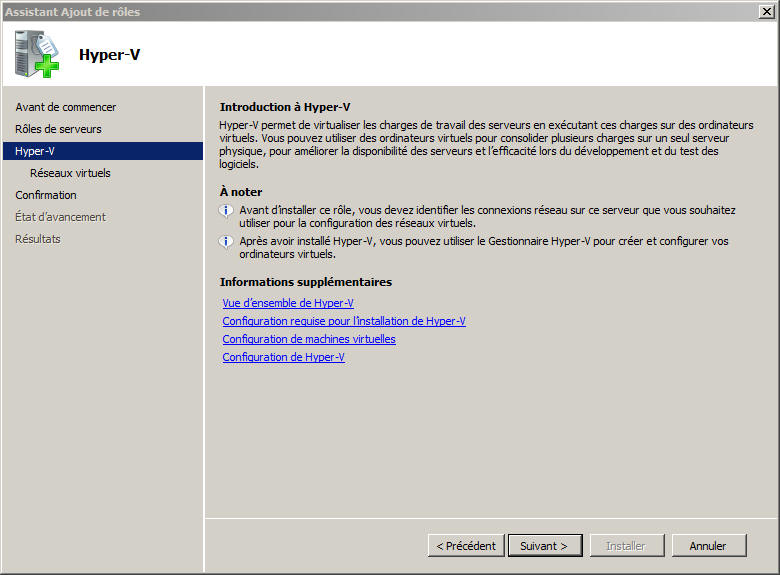Jump to the 'Confirmation' step

(x=46, y=195)
